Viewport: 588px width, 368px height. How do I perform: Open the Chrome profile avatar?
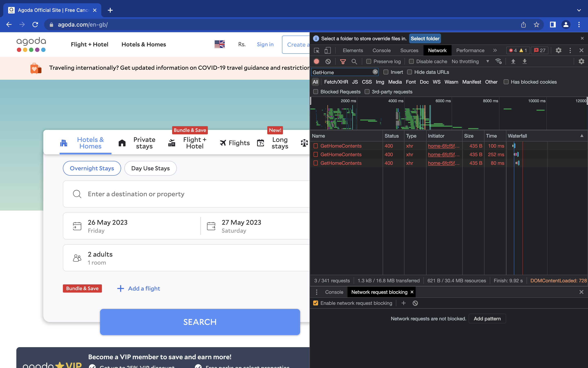566,25
